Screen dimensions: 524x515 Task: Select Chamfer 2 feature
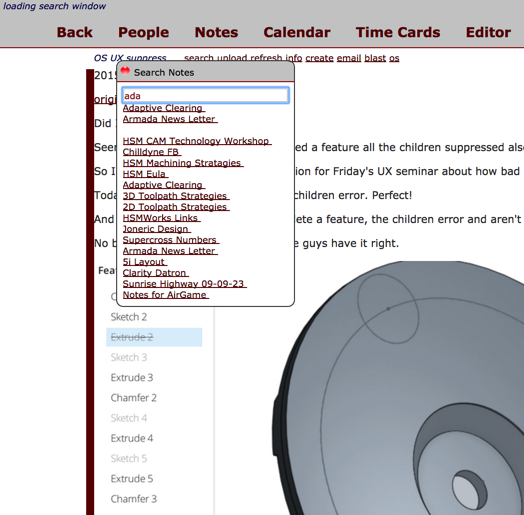pyautogui.click(x=134, y=398)
